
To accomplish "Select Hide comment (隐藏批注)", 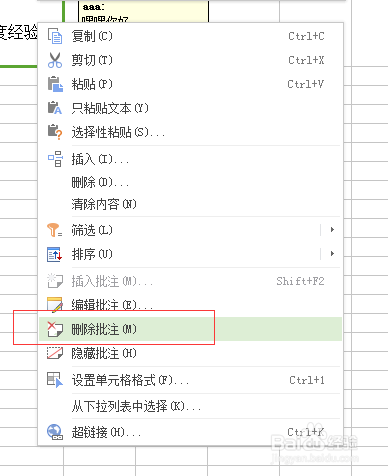I will pos(191,353).
